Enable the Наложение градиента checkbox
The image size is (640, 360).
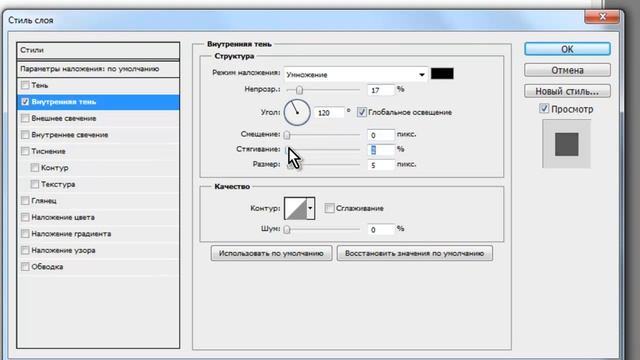pyautogui.click(x=25, y=233)
